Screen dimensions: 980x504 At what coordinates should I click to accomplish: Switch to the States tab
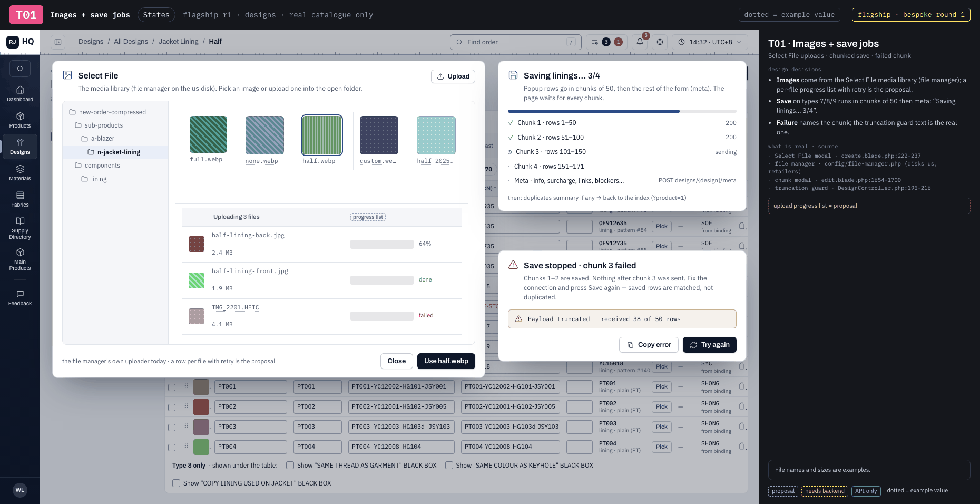pyautogui.click(x=156, y=15)
